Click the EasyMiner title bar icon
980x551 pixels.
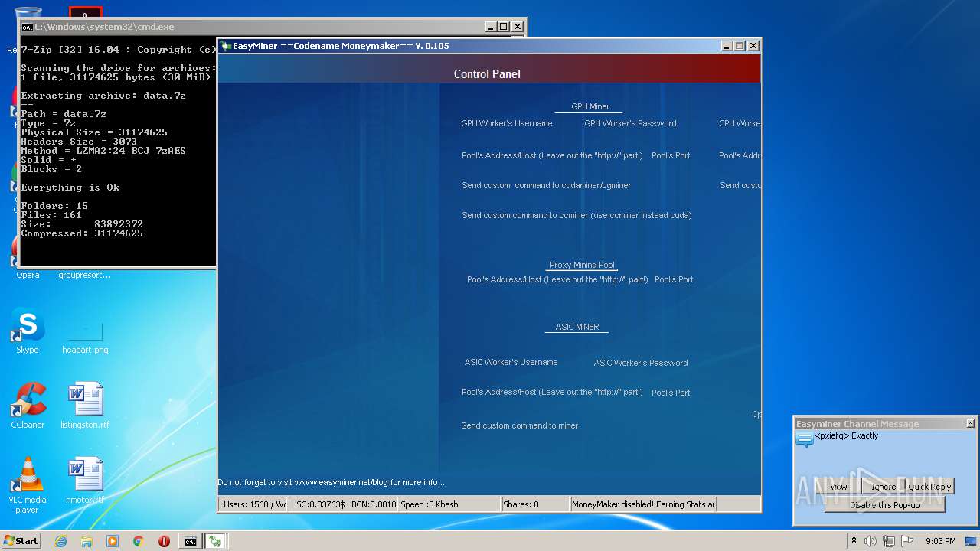(226, 46)
